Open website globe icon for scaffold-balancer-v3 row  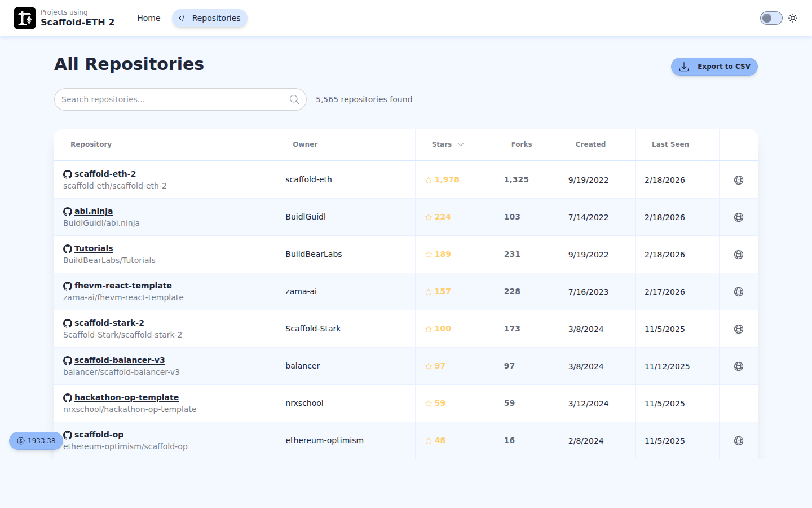coord(739,366)
